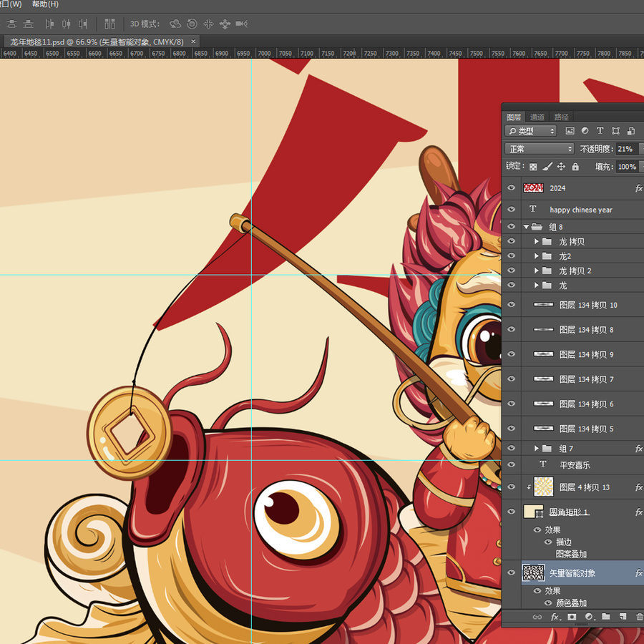Viewport: 644px width, 644px height.
Task: Click the 圆角矩形 1 shape thumbnail
Action: click(534, 512)
